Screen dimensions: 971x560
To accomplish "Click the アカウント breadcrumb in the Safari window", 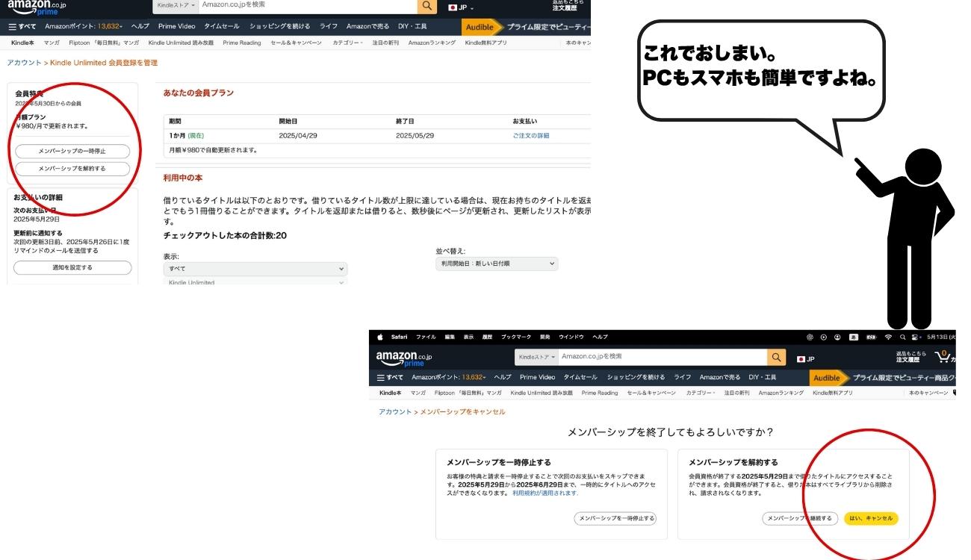I will click(395, 412).
